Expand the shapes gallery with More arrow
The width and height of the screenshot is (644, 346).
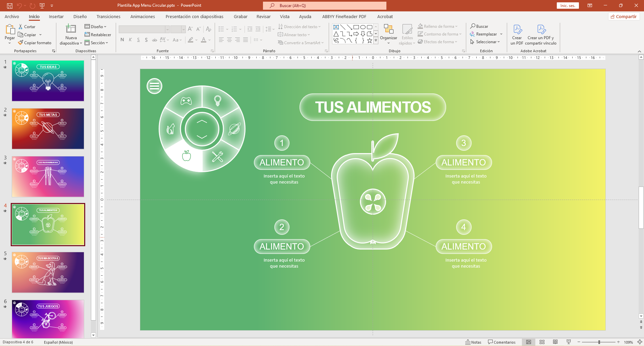(x=376, y=41)
